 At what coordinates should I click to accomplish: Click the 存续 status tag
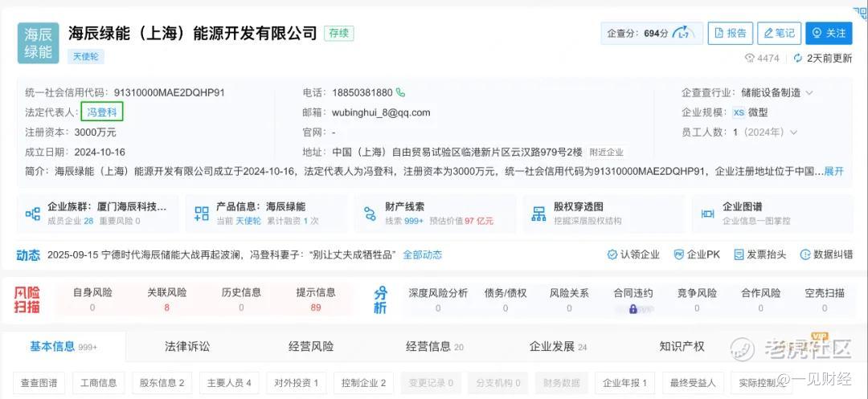(x=339, y=33)
